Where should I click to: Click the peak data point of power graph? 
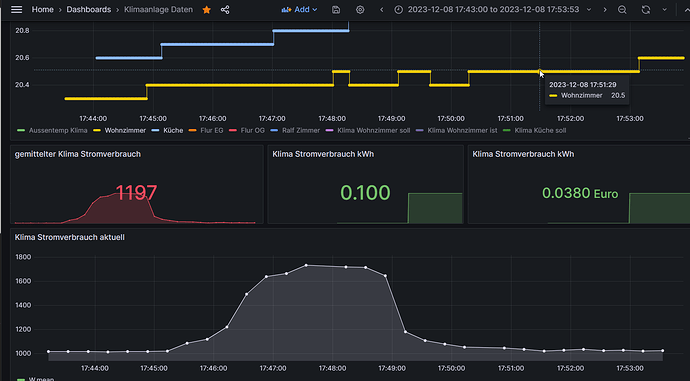tap(306, 265)
